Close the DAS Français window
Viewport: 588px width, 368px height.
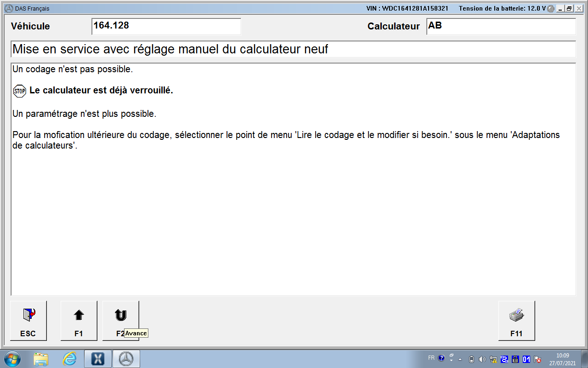(578, 9)
